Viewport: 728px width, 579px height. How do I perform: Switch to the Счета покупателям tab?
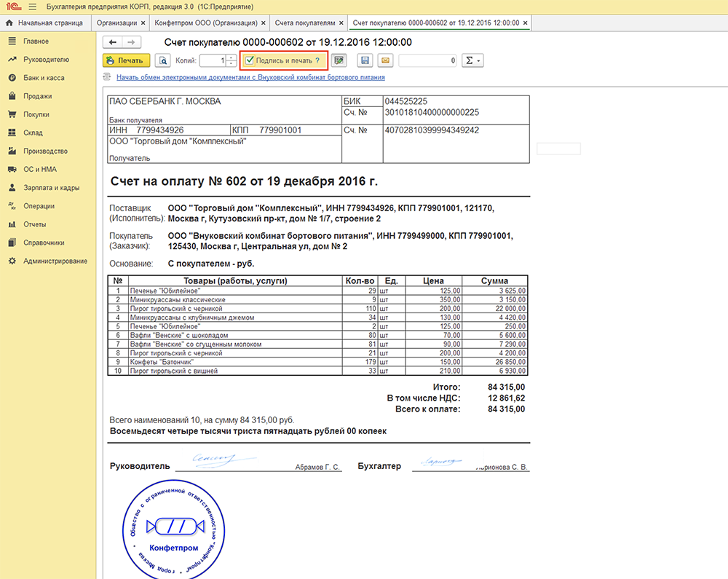304,23
